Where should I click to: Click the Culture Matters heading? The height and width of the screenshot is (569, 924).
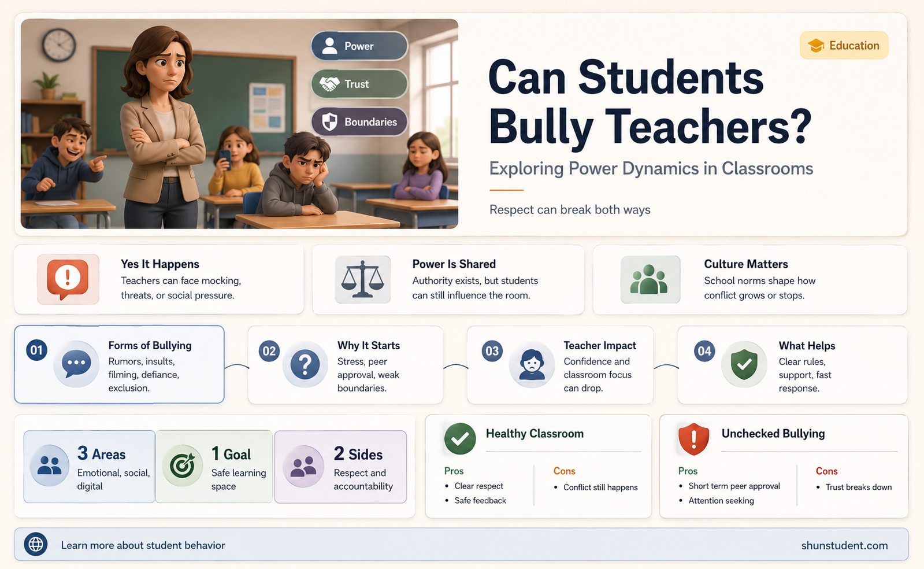[x=746, y=264]
